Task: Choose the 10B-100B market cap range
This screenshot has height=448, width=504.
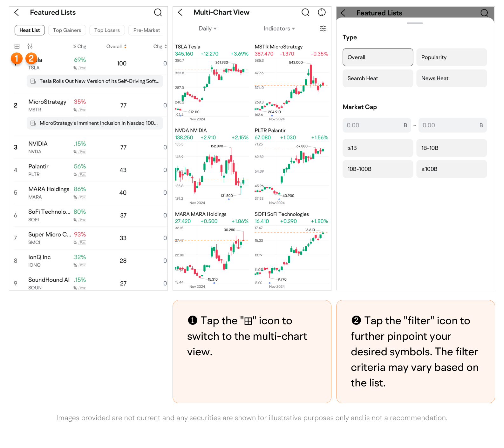Action: click(x=378, y=169)
